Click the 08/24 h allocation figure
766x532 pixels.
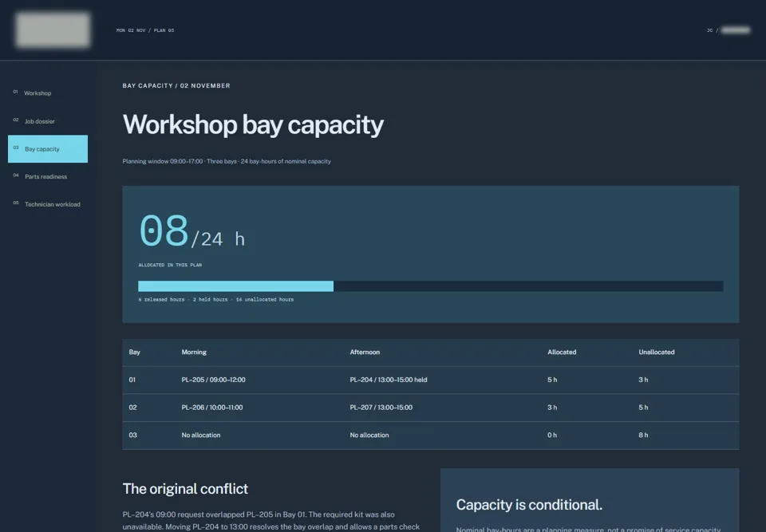pos(192,231)
